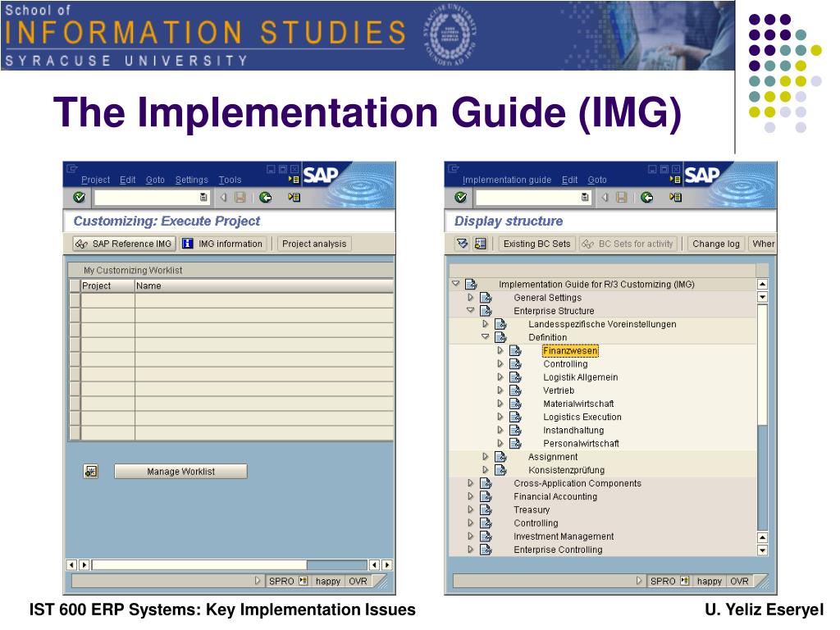Select Controlling under Definition
This screenshot has height=630, width=840.
click(565, 364)
